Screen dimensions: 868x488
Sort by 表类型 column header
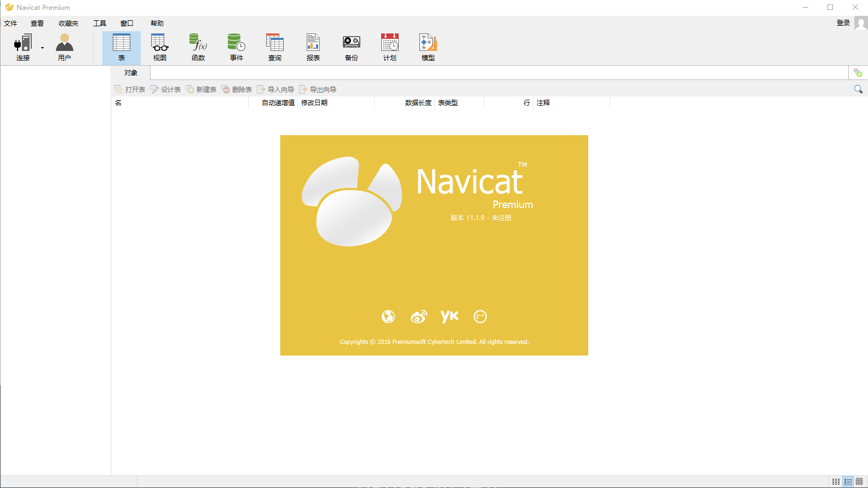(x=459, y=103)
